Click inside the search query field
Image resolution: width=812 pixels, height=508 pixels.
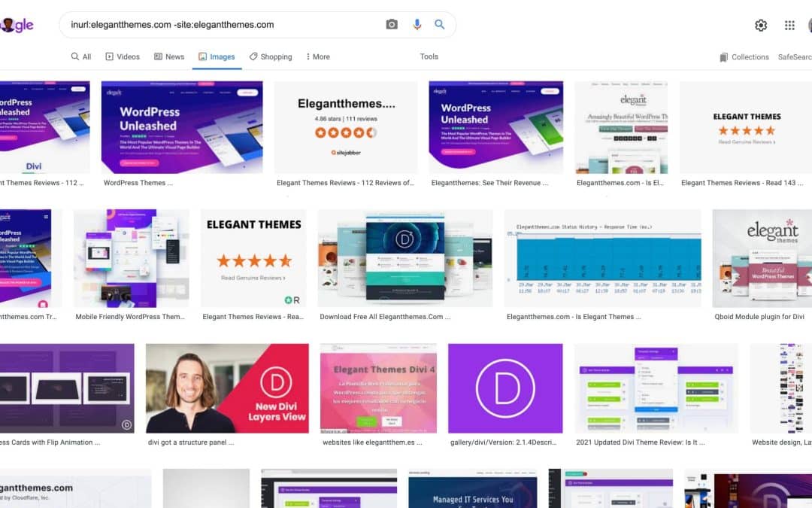coord(226,24)
